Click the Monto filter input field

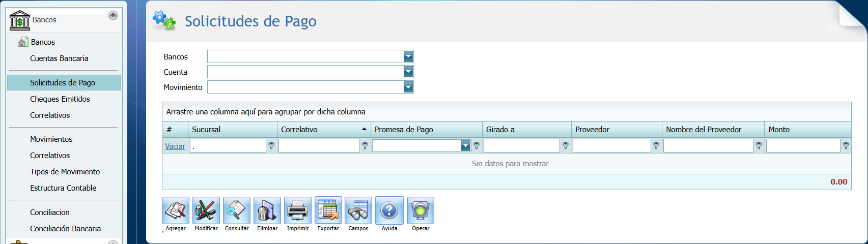click(803, 146)
